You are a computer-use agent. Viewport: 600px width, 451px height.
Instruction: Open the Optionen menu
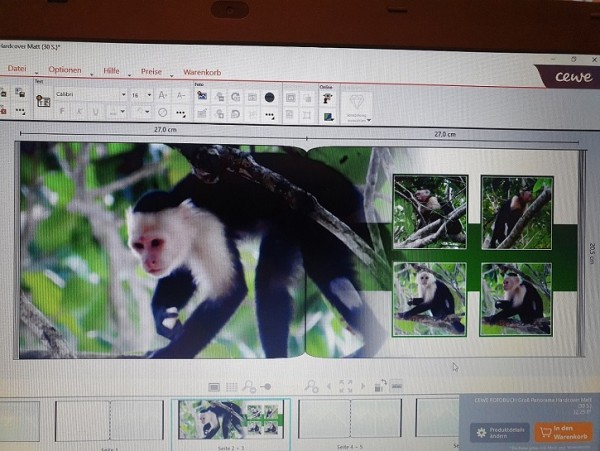pyautogui.click(x=65, y=70)
